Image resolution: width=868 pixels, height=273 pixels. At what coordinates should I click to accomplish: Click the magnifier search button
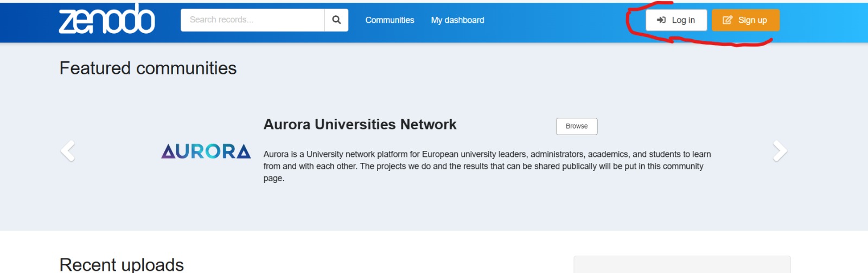tap(336, 20)
